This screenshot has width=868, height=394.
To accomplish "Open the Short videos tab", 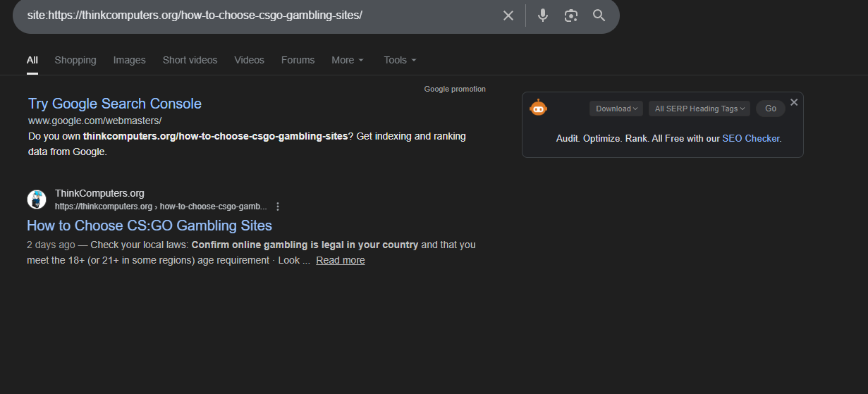I will click(190, 60).
